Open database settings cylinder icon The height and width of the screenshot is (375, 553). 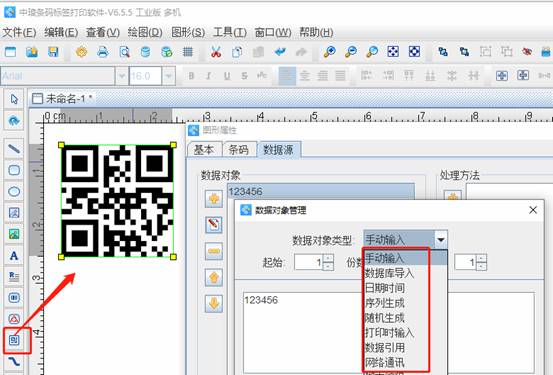145,52
